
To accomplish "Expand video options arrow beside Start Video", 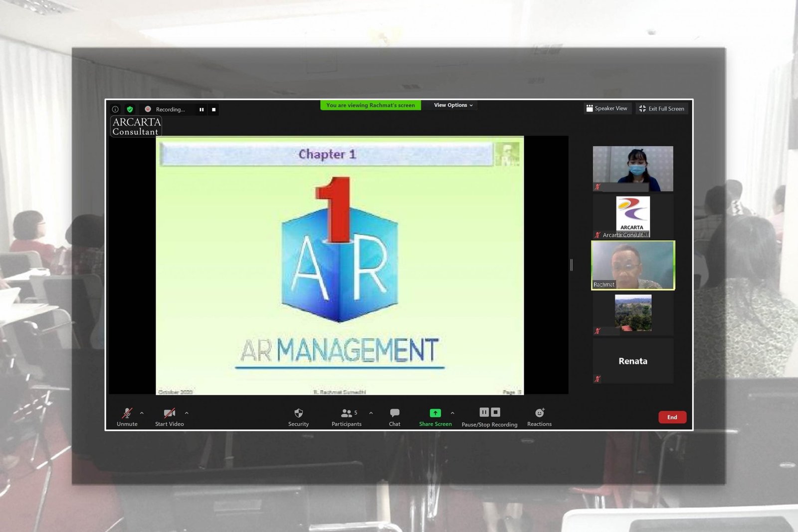I will [187, 413].
